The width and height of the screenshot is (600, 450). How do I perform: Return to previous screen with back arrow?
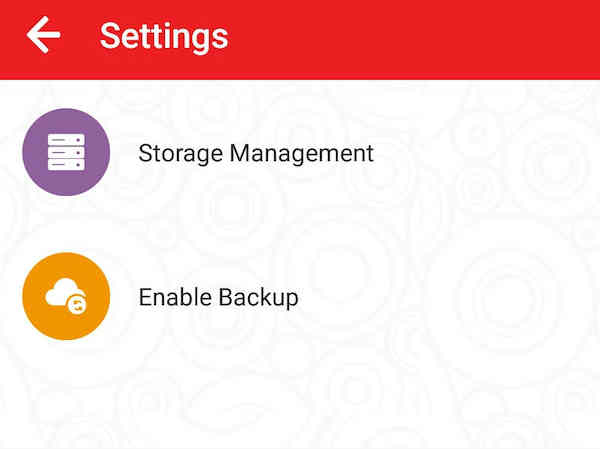[43, 35]
